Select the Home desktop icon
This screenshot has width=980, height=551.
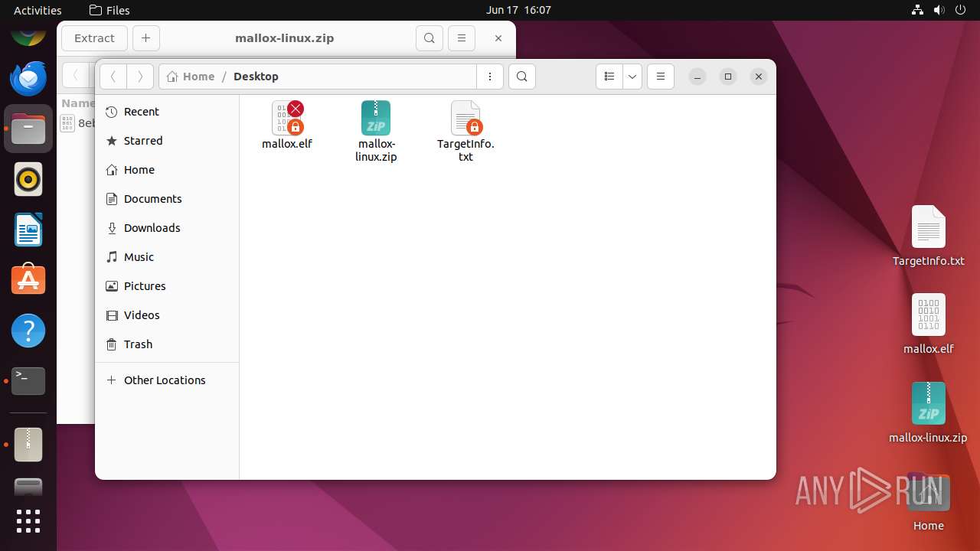tap(928, 501)
